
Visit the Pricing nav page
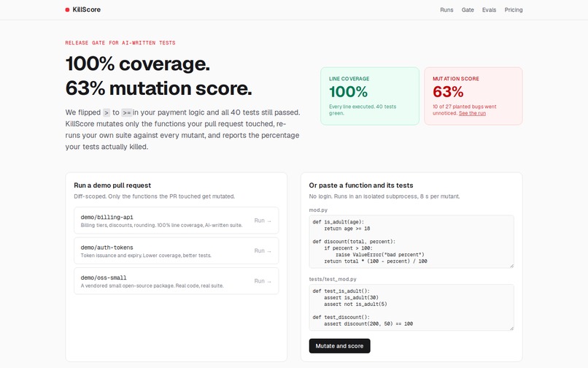tap(514, 9)
